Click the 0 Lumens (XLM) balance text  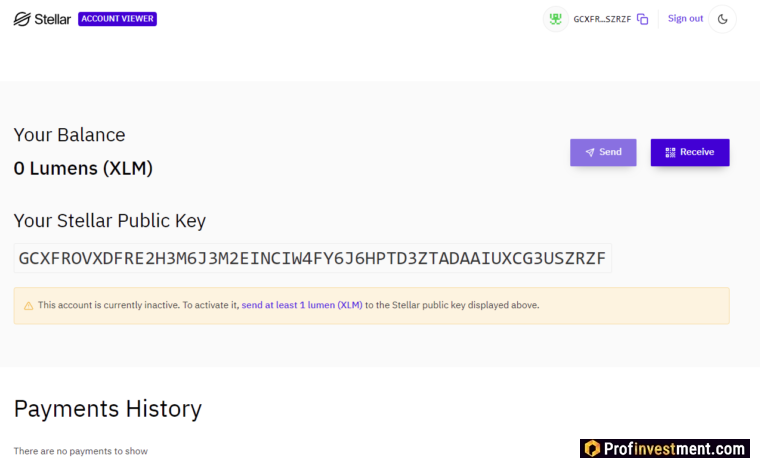[83, 169]
